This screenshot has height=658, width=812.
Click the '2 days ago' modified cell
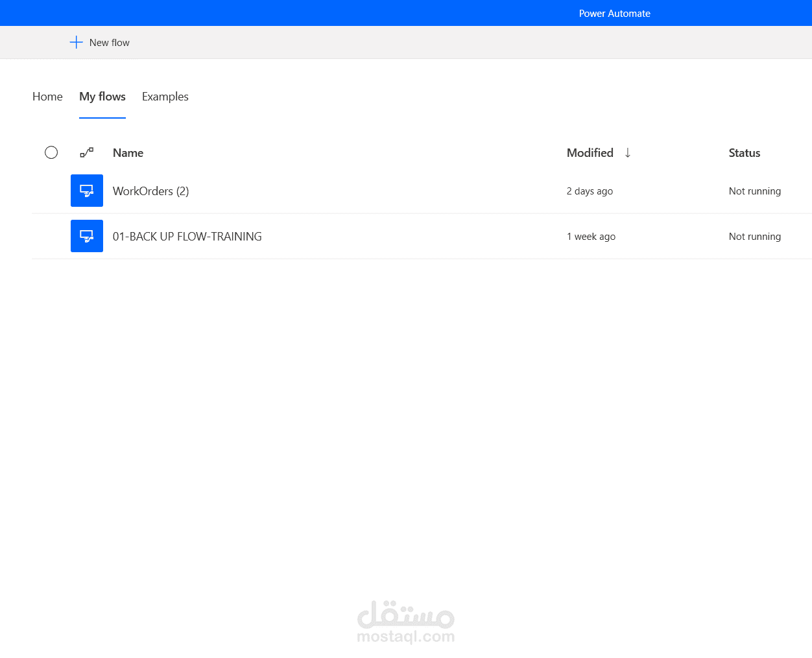click(x=590, y=191)
